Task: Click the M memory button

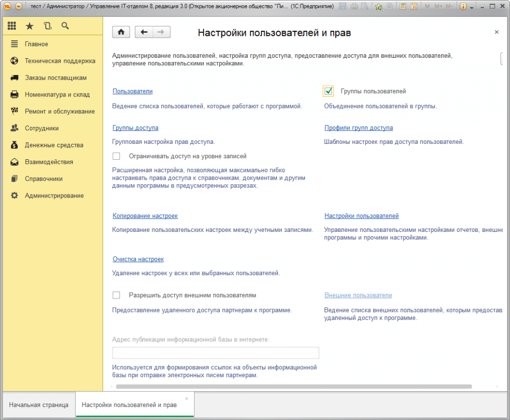Action: [x=427, y=6]
